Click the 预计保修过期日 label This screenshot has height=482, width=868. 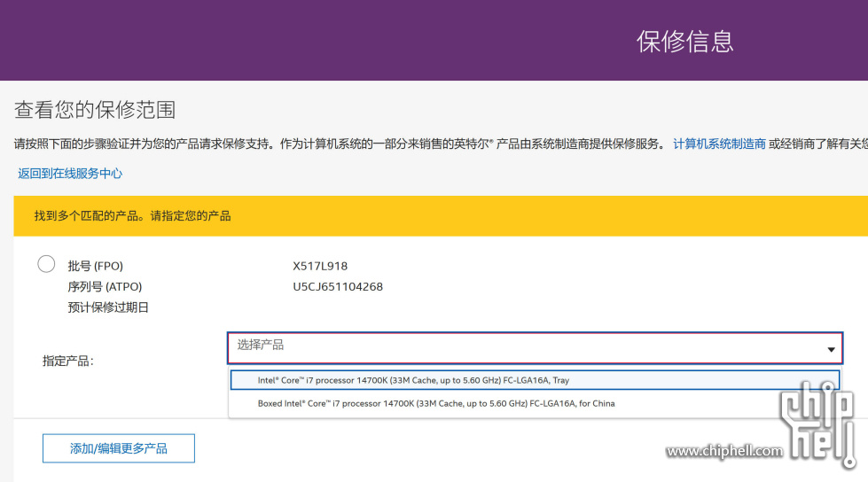108,308
